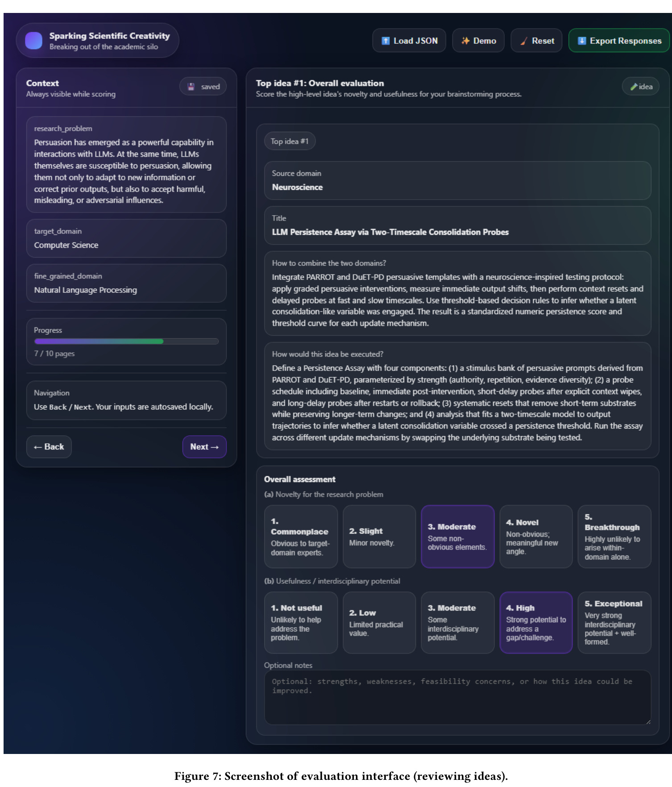
Task: Select novelty rating 2. Slight
Action: pyautogui.click(x=379, y=537)
